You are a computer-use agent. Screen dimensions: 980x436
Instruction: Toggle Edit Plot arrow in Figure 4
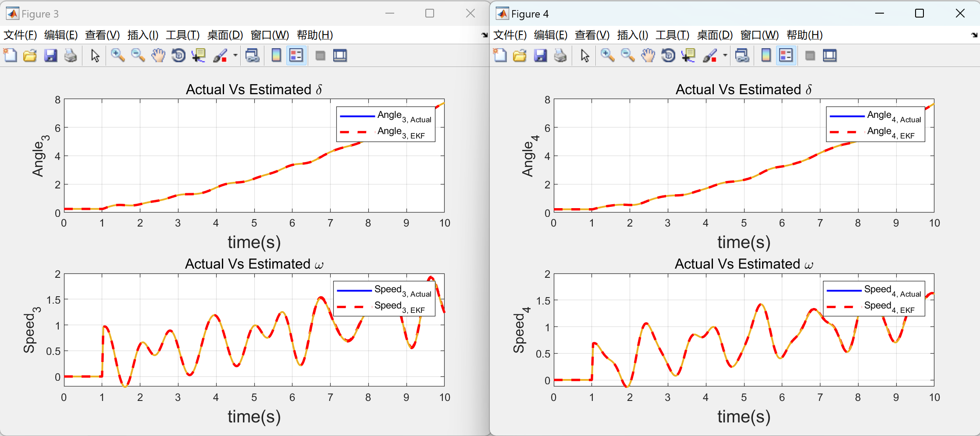(x=584, y=56)
